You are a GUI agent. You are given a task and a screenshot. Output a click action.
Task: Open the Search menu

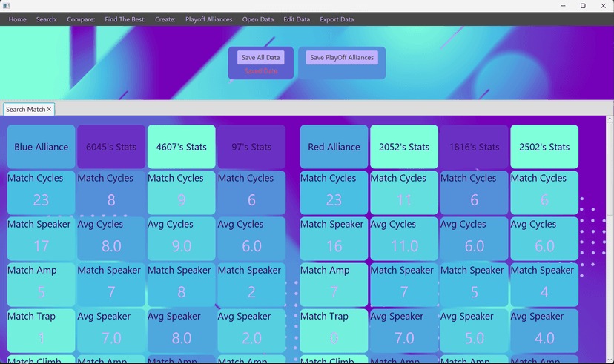coord(47,19)
